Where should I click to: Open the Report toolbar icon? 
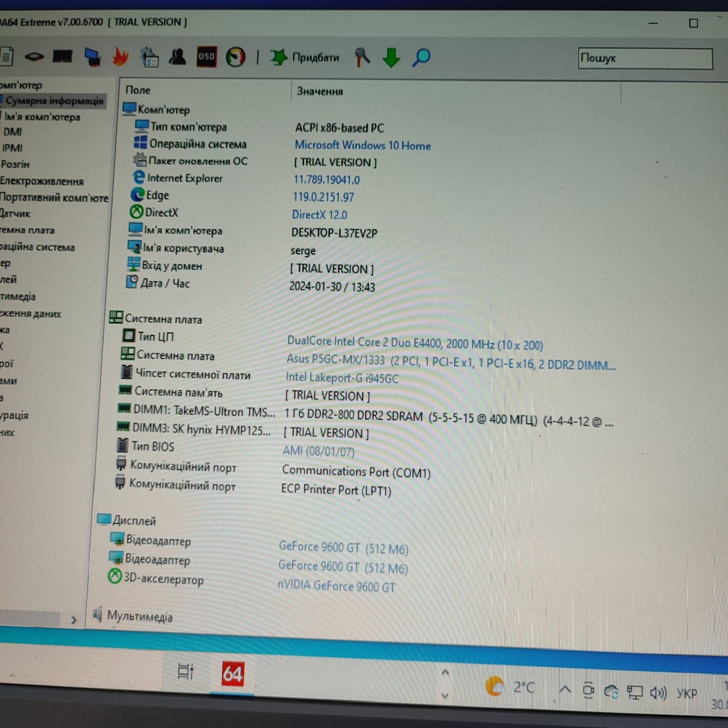click(x=6, y=56)
